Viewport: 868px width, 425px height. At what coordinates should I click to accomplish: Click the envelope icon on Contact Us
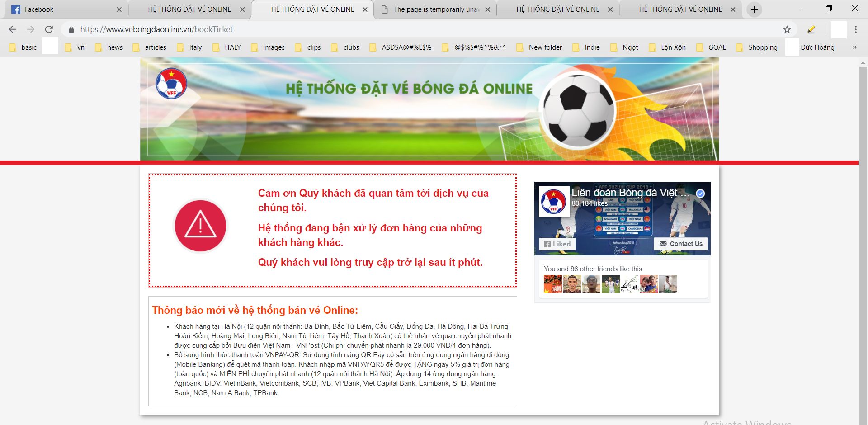click(663, 244)
